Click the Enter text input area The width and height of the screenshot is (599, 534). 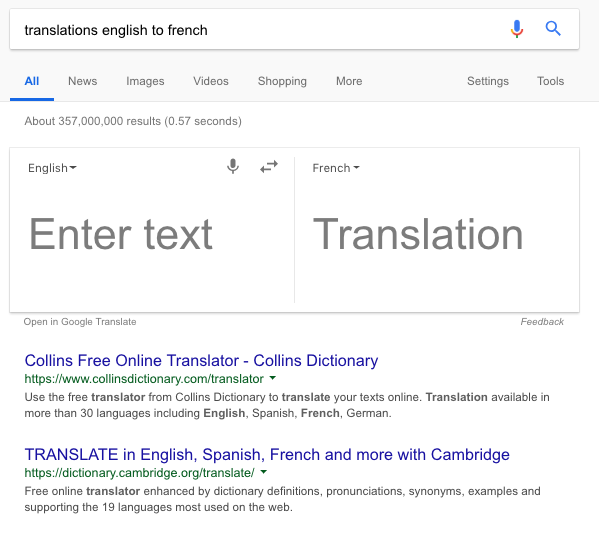tap(152, 234)
